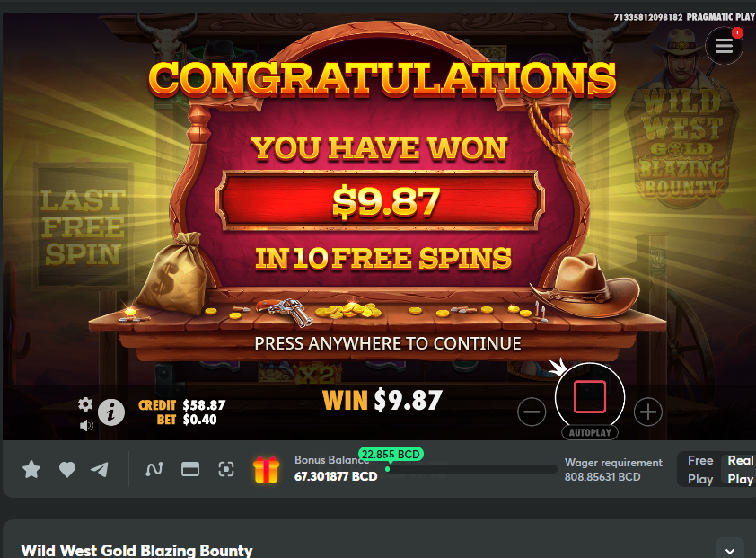
Task: Open the bonus gift box
Action: coord(266,470)
